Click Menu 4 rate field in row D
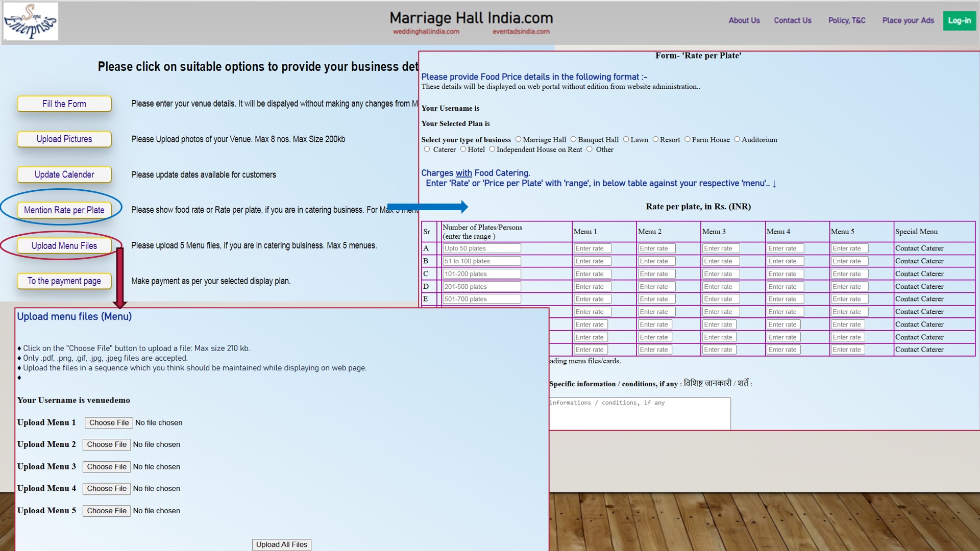 pos(785,287)
